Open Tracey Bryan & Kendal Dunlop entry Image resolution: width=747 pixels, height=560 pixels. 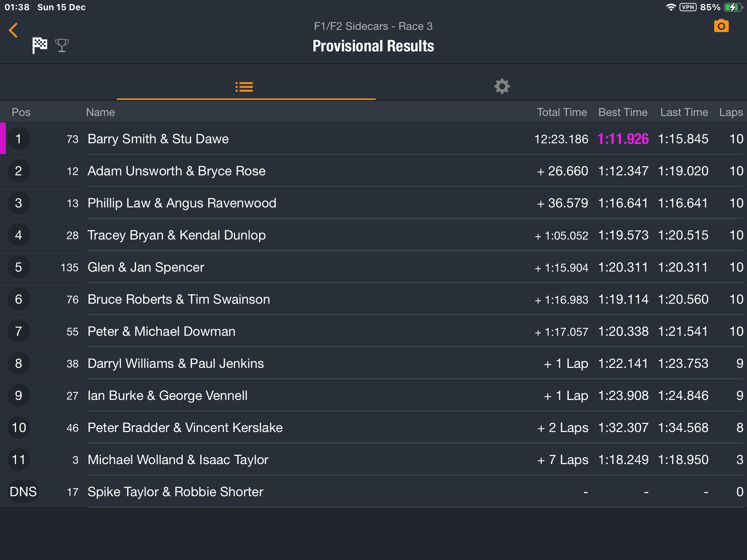(373, 235)
